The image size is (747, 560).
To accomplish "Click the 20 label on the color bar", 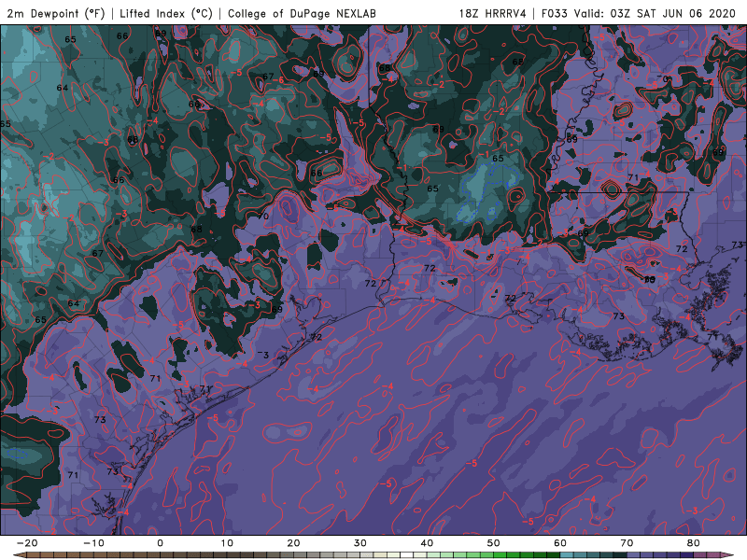I will pyautogui.click(x=293, y=543).
